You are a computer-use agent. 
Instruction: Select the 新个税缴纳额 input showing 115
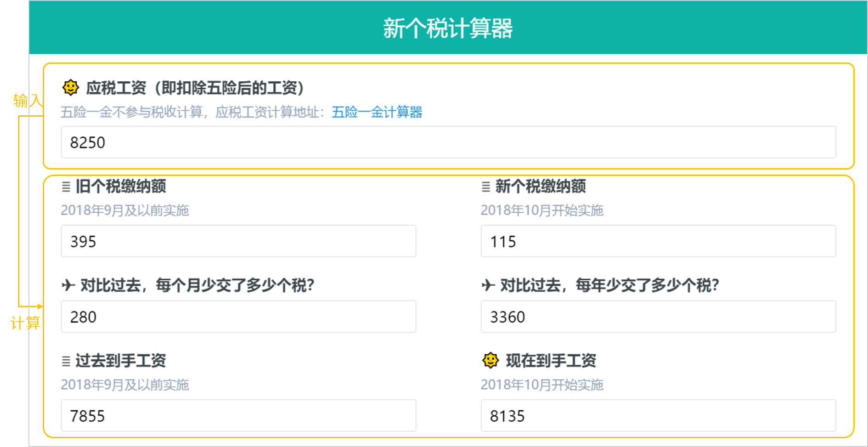(658, 241)
